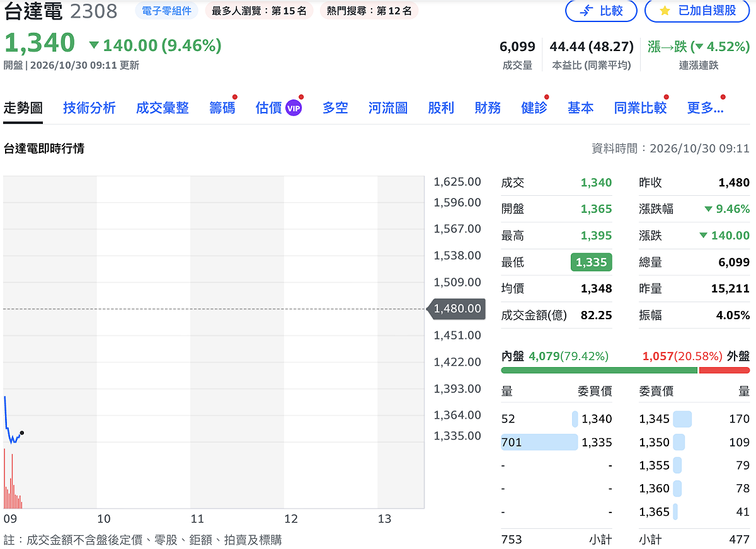Click the stock name 台達電 2308
The image size is (756, 549).
tap(60, 11)
